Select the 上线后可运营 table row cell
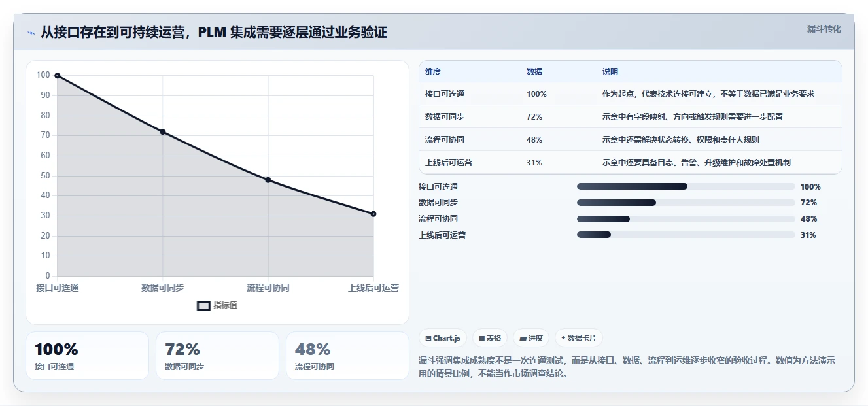 pos(449,163)
